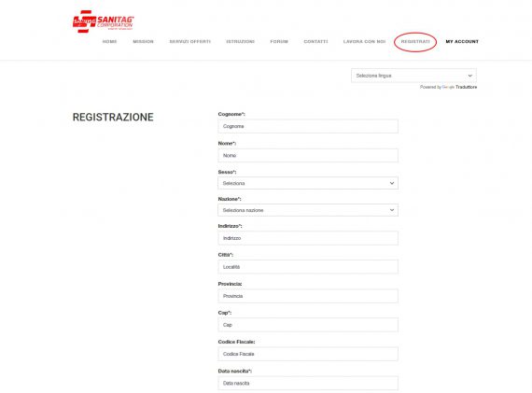
Task: Open the Contatti page
Action: (x=315, y=41)
